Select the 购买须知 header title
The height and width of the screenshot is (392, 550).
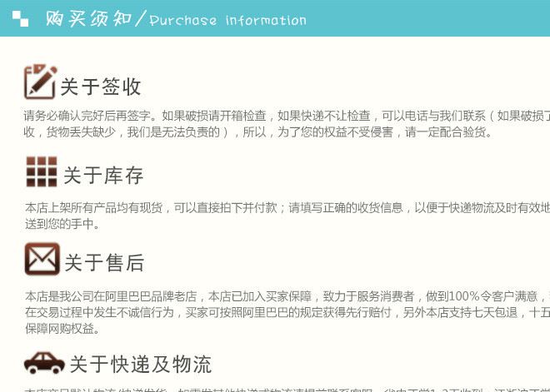pyautogui.click(x=88, y=18)
